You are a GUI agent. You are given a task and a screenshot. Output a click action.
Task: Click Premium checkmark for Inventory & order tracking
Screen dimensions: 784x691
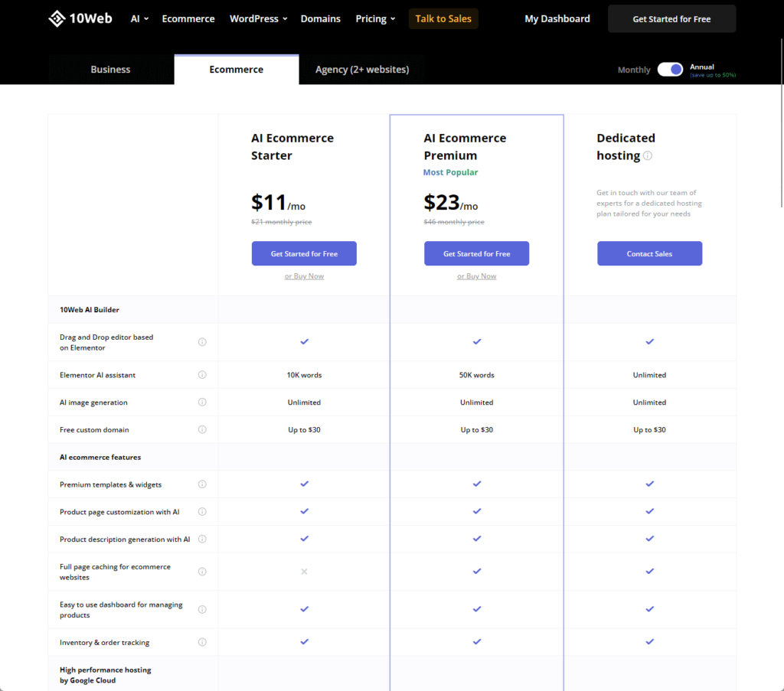[477, 641]
